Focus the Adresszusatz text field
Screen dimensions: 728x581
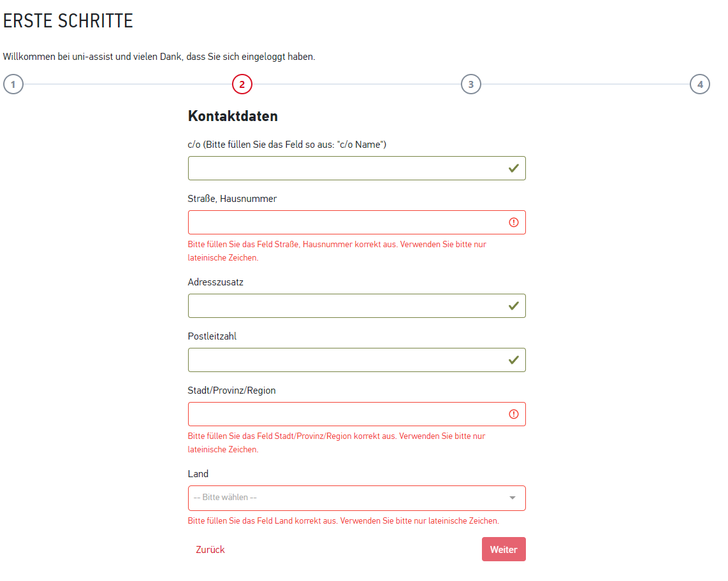[x=344, y=306]
